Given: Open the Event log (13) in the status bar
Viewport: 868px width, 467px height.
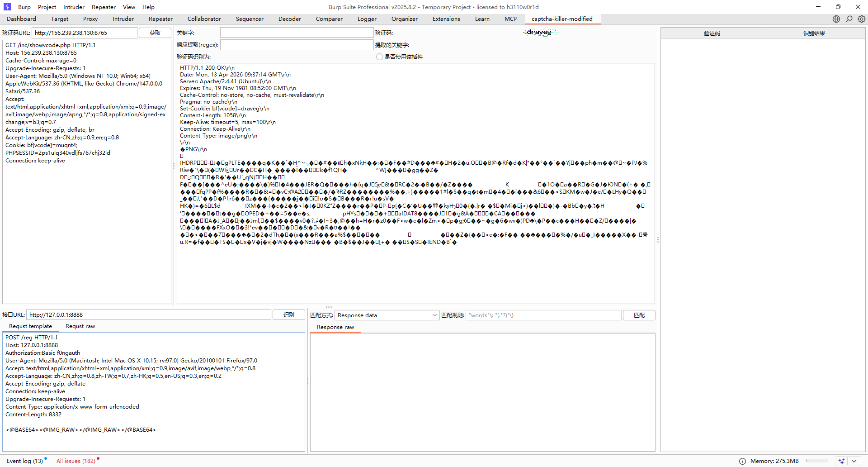Looking at the screenshot, I should (25, 461).
